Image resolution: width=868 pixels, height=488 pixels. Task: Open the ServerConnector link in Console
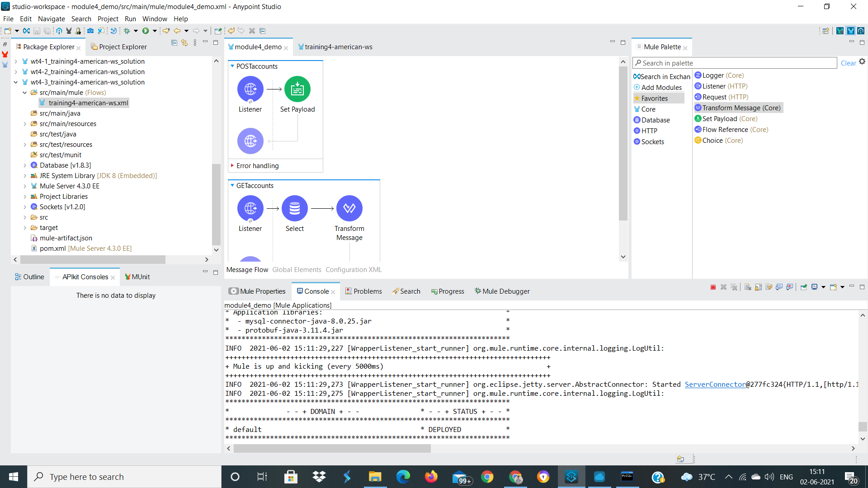click(x=714, y=385)
